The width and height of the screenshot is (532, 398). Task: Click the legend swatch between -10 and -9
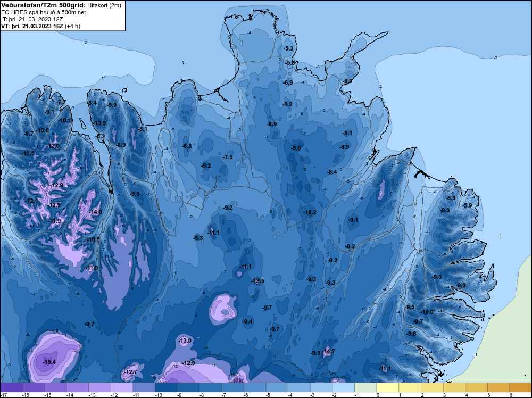click(x=166, y=387)
